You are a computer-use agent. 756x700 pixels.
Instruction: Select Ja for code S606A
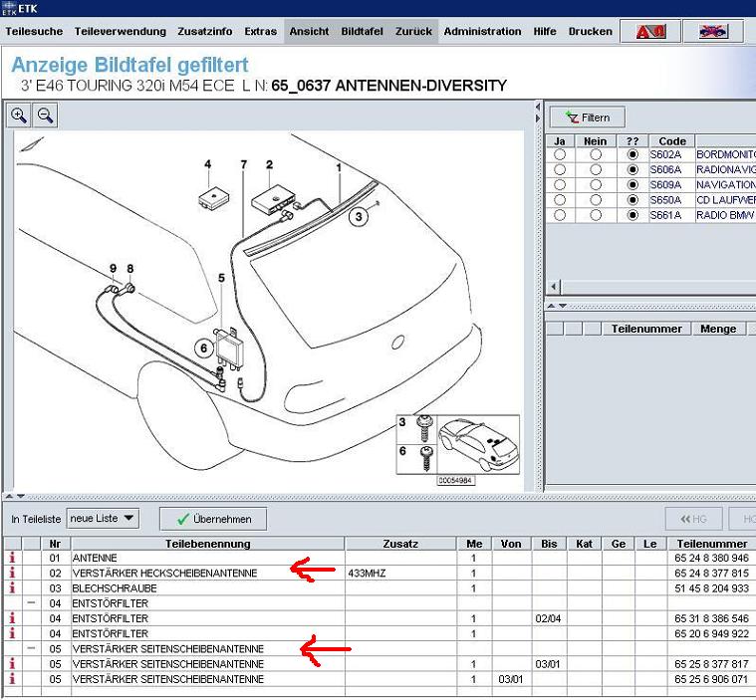[560, 169]
